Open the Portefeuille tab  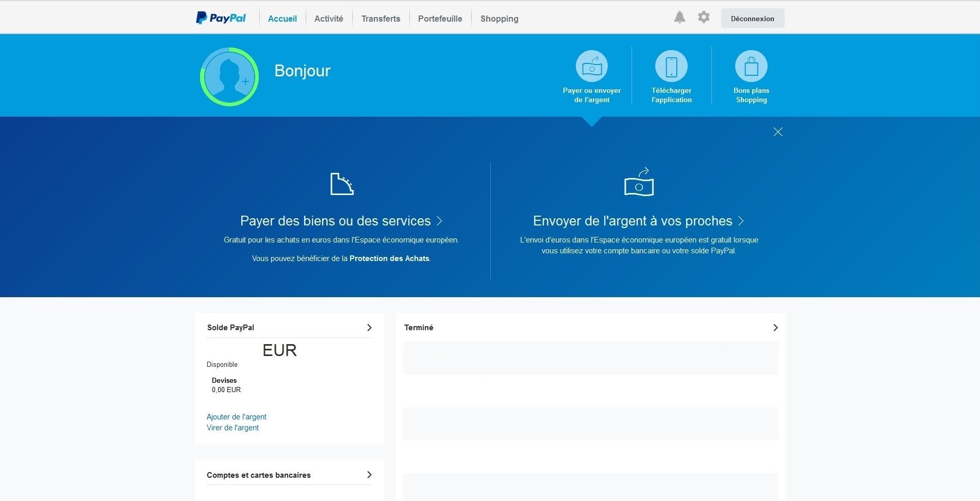(x=440, y=19)
